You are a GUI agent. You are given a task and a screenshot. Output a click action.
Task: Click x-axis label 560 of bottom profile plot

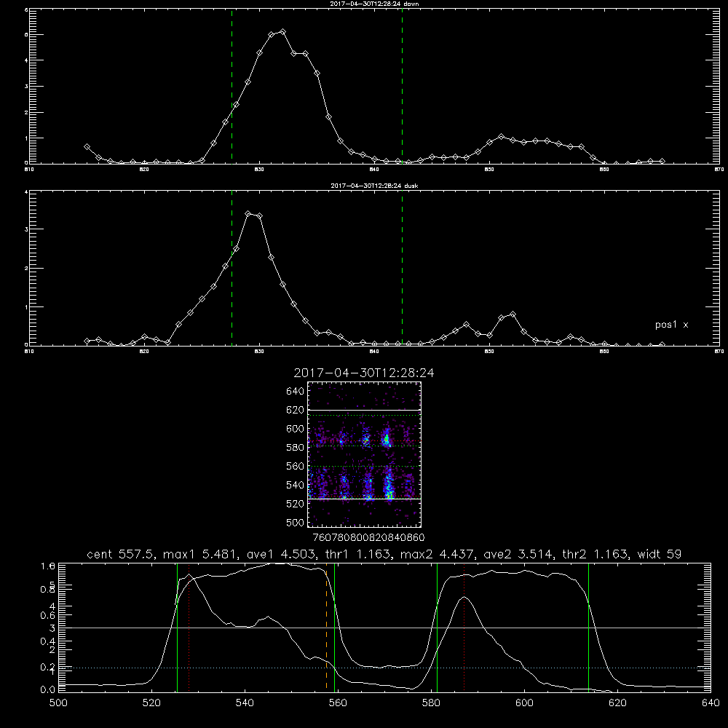338,703
